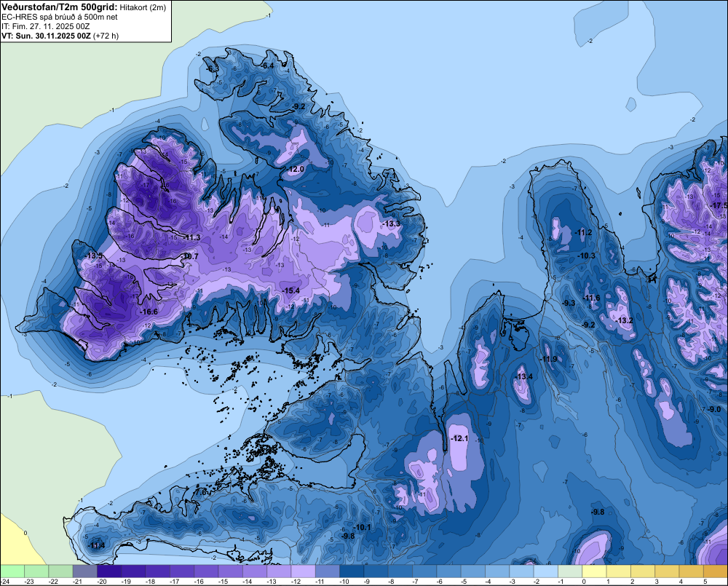
Task: Select the legend swatch labeled -17
Action: coord(181,571)
